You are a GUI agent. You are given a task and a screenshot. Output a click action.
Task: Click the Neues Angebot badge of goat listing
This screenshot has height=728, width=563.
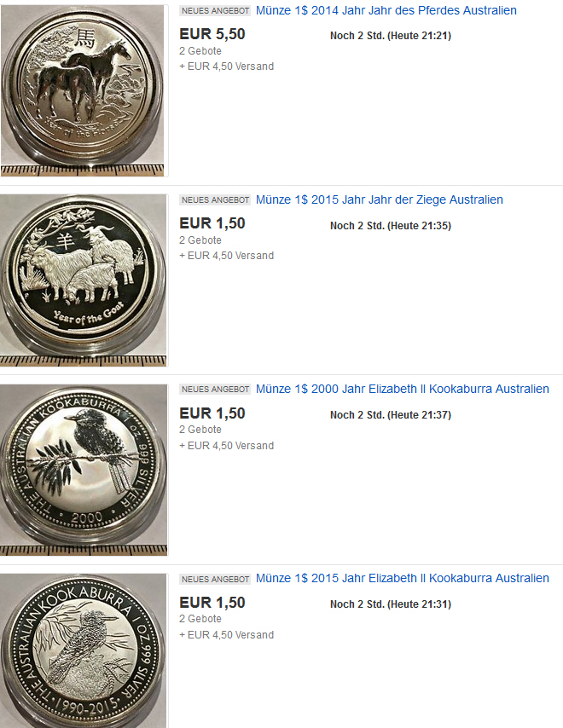point(215,200)
